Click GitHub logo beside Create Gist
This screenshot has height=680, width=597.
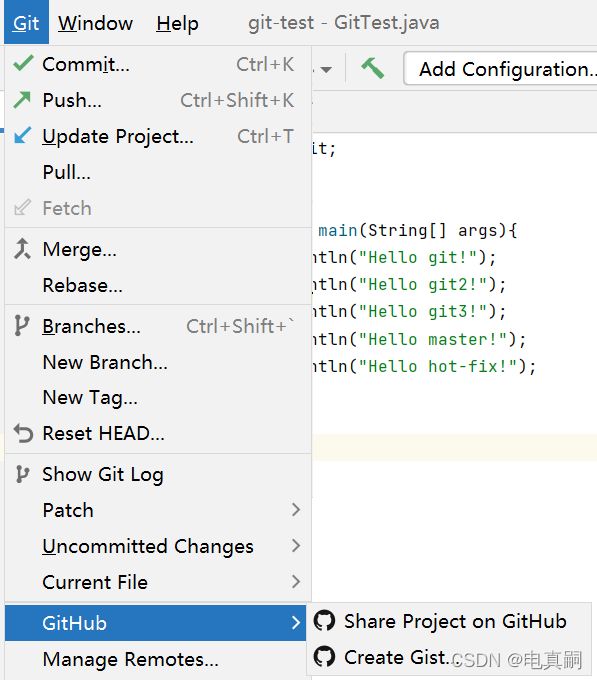point(324,657)
